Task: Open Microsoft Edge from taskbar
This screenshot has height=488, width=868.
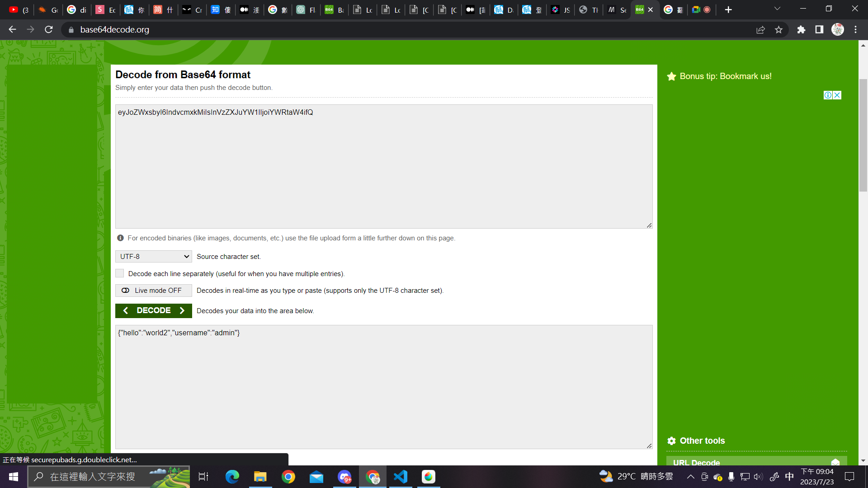Action: coord(232,477)
